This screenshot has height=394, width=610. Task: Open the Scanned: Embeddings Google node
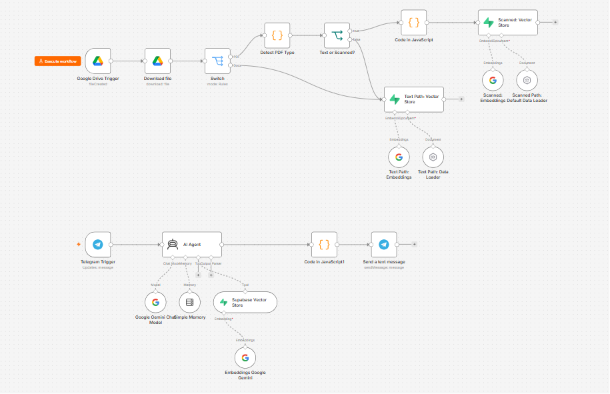point(493,80)
